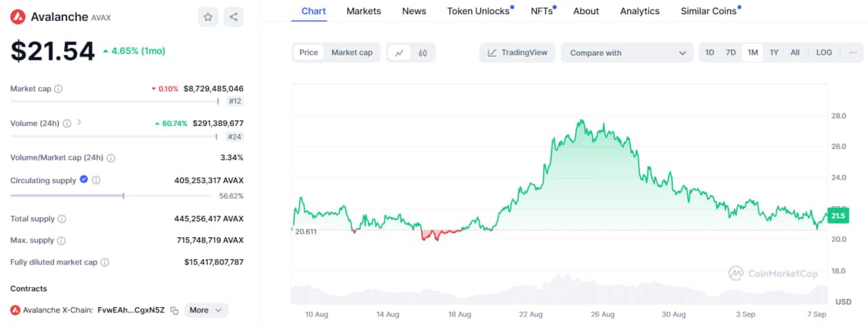Open the Market cap info icon
The width and height of the screenshot is (868, 326).
click(x=58, y=89)
